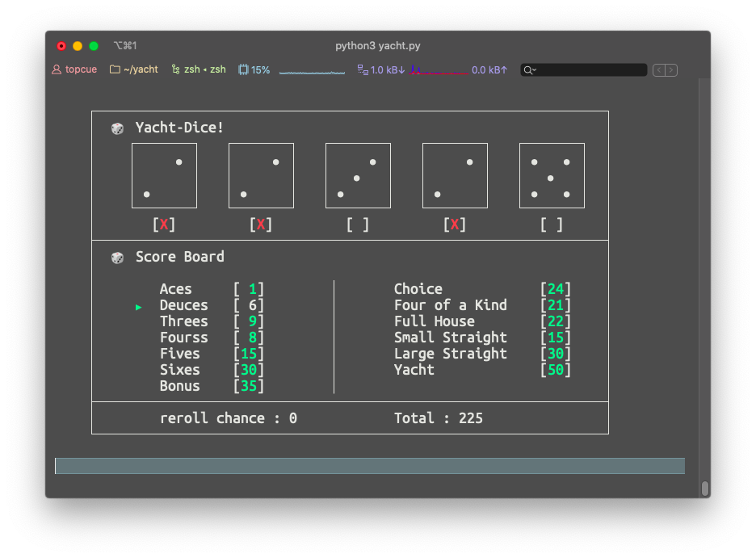Click the network icon beside 1.0 kB
Viewport: 756px width, 558px height.
(x=363, y=70)
